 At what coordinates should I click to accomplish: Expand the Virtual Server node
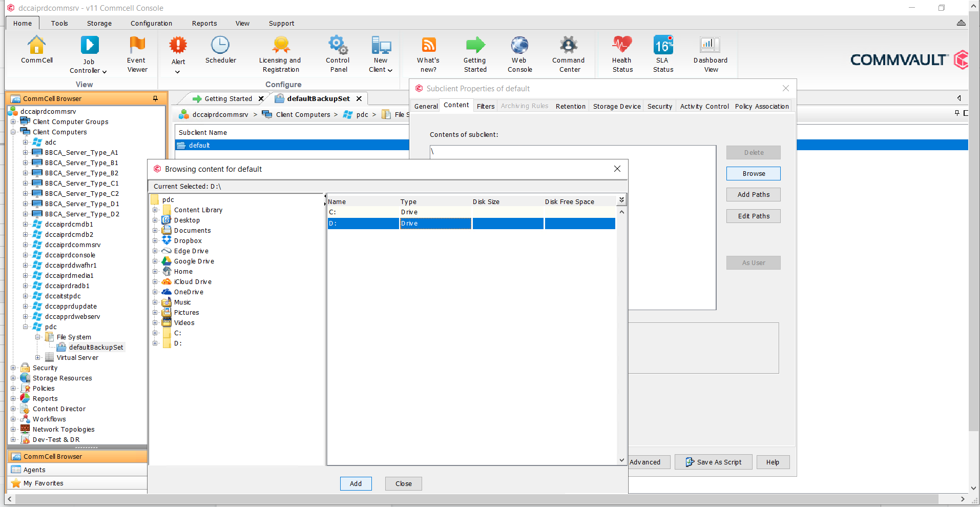[37, 357]
